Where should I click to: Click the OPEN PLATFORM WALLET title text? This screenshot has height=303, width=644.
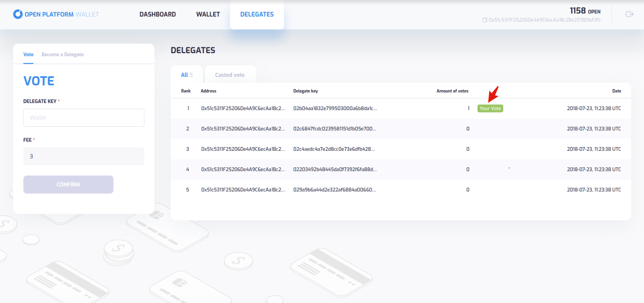click(x=62, y=14)
